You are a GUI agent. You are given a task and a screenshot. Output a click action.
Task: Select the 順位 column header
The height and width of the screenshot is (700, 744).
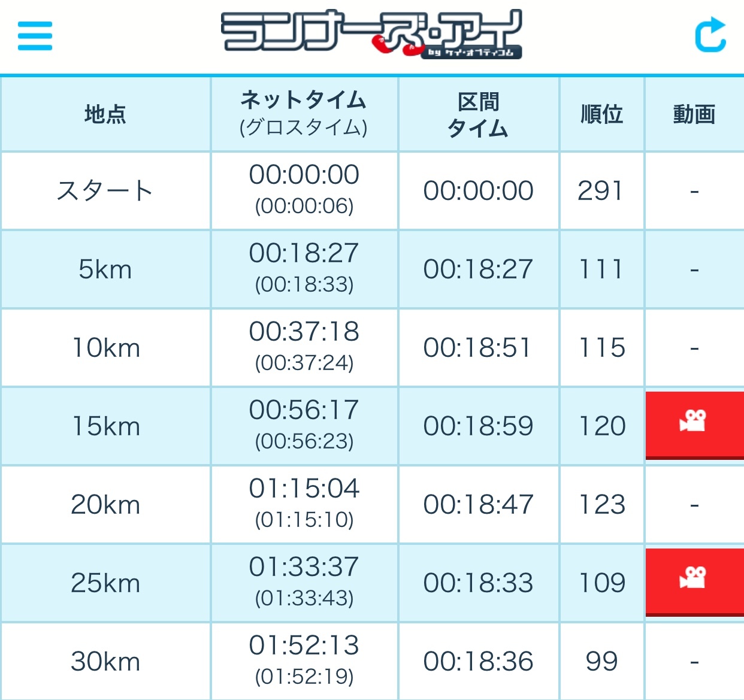601,114
